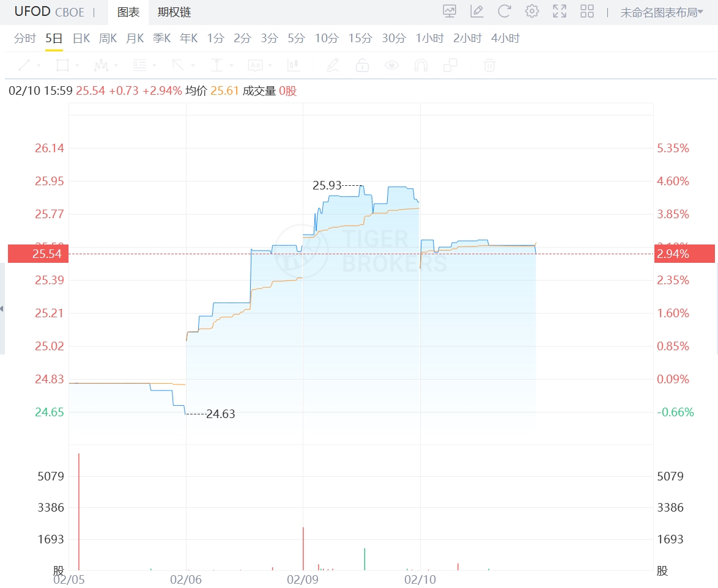The height and width of the screenshot is (588, 718).
Task: Expand the Fibonacci tool dropdown arrow
Action: click(154, 66)
